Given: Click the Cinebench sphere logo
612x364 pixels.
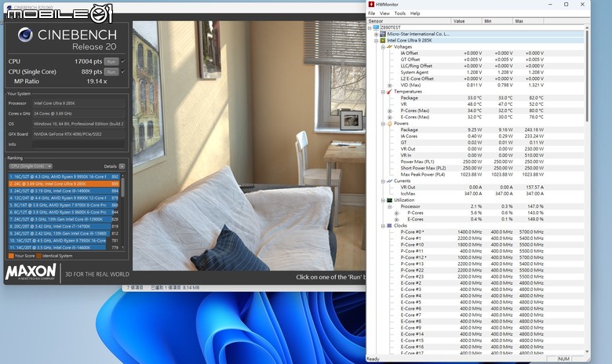Looking at the screenshot, I should pos(25,35).
